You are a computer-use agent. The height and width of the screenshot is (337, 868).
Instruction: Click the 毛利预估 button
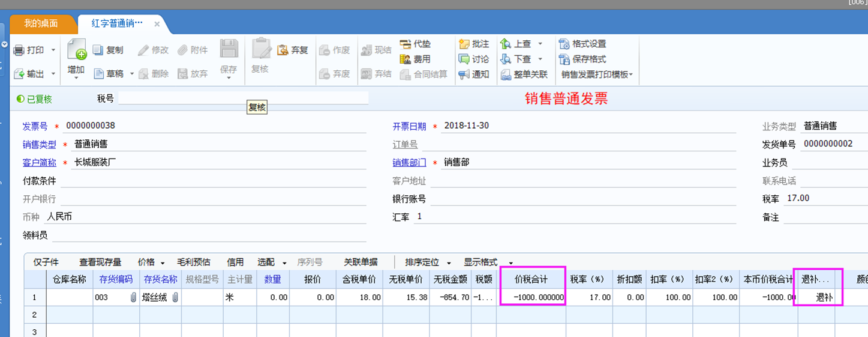point(194,262)
